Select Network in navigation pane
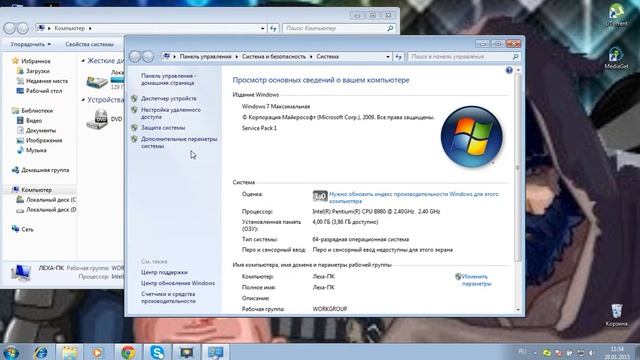 22,229
